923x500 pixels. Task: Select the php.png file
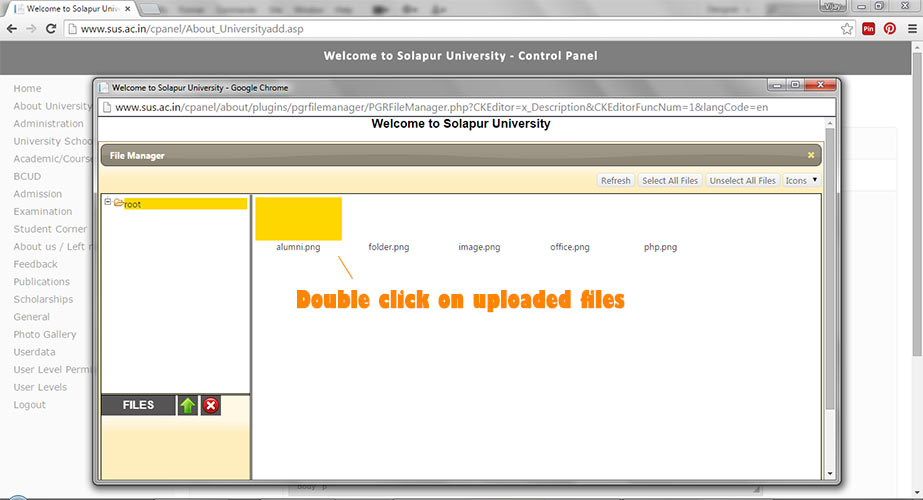pyautogui.click(x=660, y=247)
